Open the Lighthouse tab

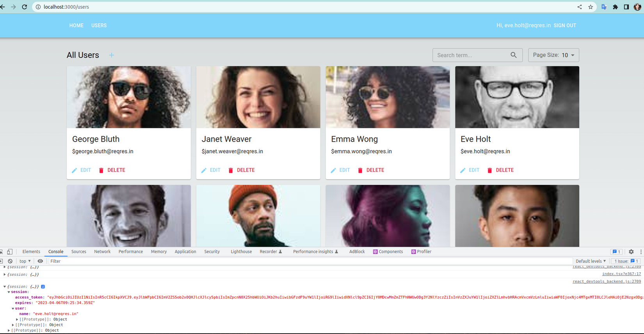[241, 252]
